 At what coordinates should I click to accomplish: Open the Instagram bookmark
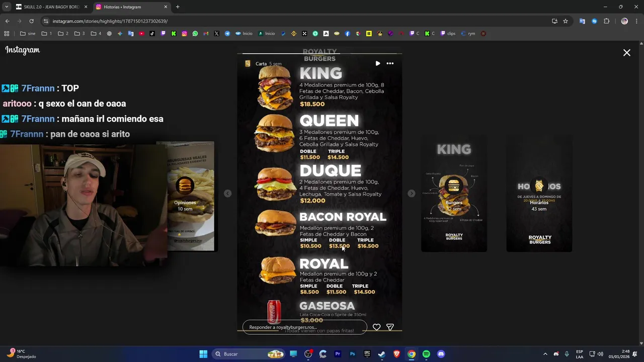point(184,34)
